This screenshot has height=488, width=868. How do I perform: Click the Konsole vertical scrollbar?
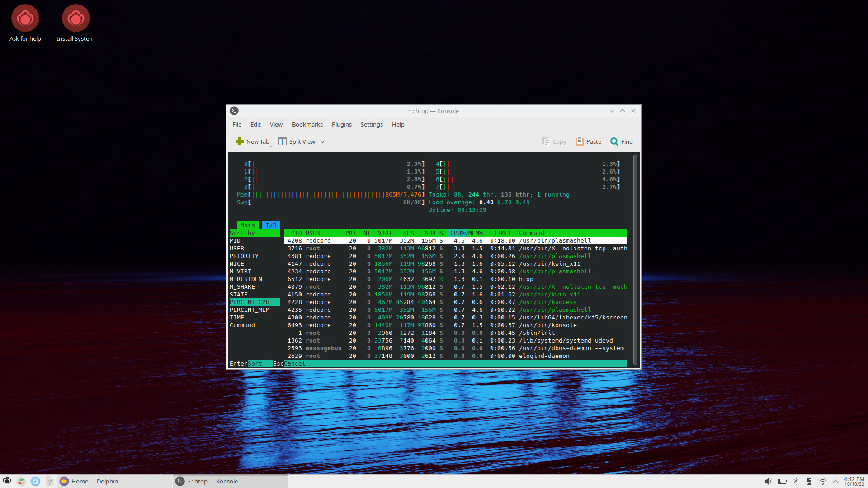click(x=635, y=260)
